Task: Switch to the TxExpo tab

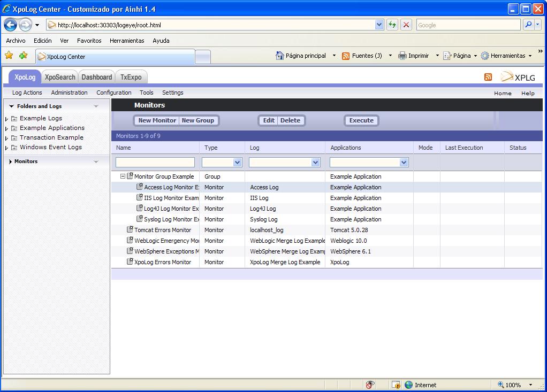Action: [131, 77]
